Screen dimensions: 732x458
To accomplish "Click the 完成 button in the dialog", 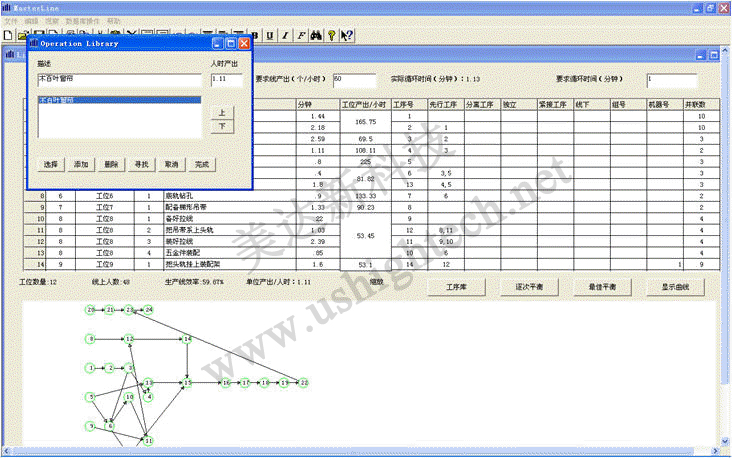I will pyautogui.click(x=203, y=163).
